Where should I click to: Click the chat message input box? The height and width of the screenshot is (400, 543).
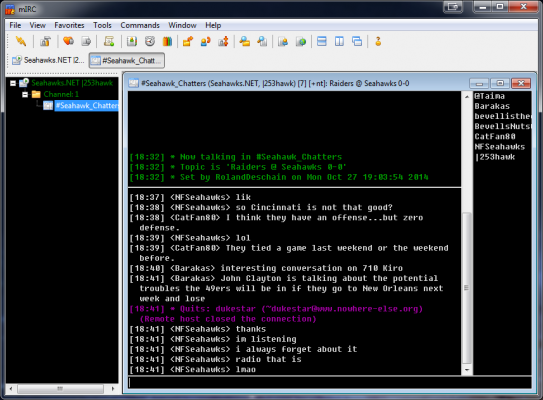[329, 383]
